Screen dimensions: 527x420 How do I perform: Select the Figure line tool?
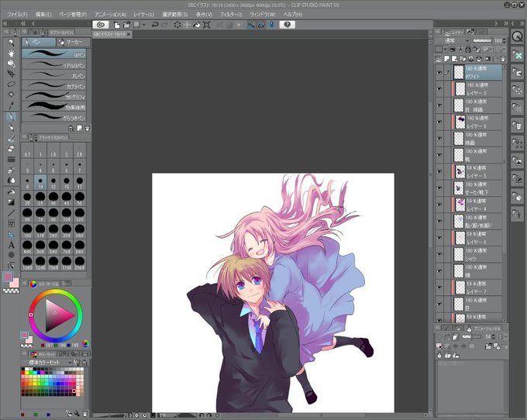11,213
